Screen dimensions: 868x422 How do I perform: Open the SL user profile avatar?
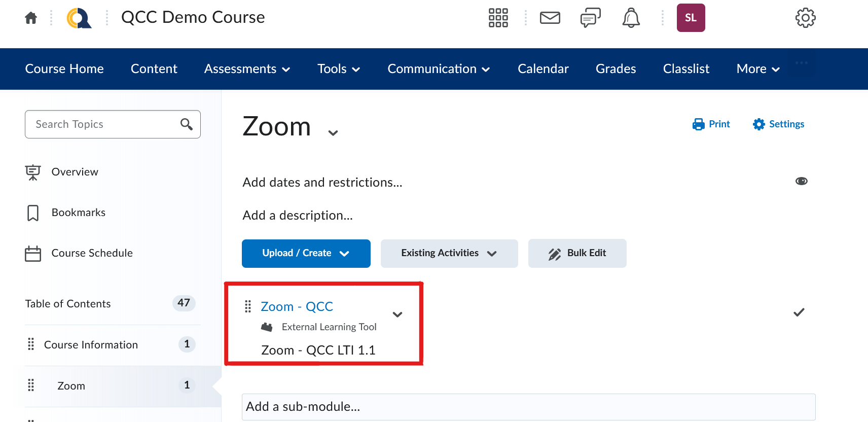coord(691,18)
